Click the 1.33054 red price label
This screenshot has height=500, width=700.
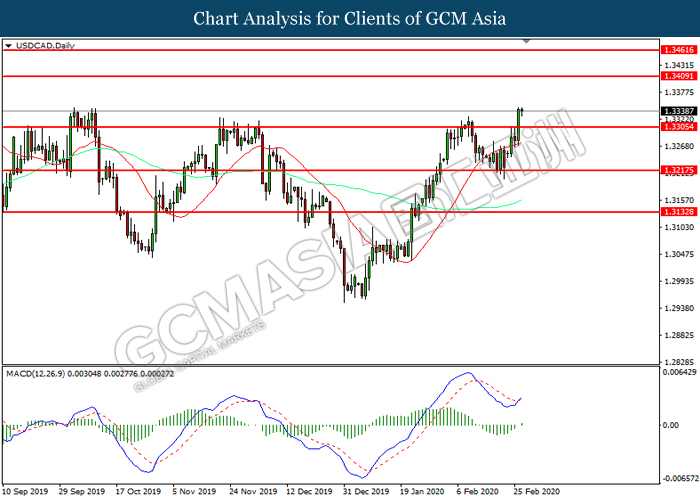coord(678,127)
